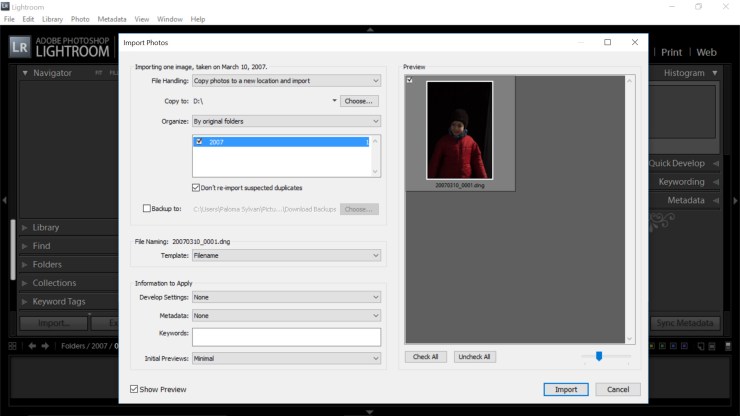Viewport: 740px width, 416px height.
Task: Hide the right panel using edge arrow
Action: coord(735,200)
